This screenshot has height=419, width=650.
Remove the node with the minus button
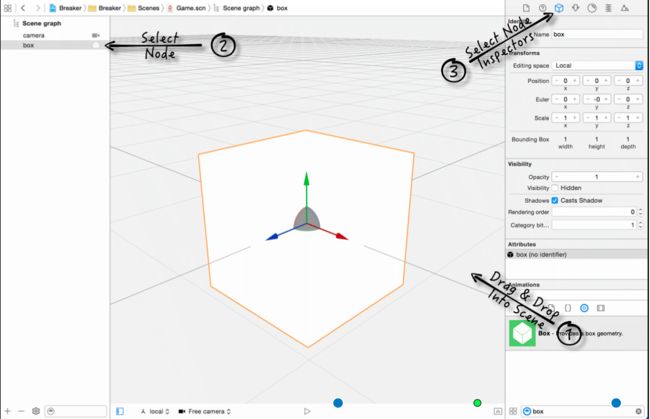coord(21,411)
